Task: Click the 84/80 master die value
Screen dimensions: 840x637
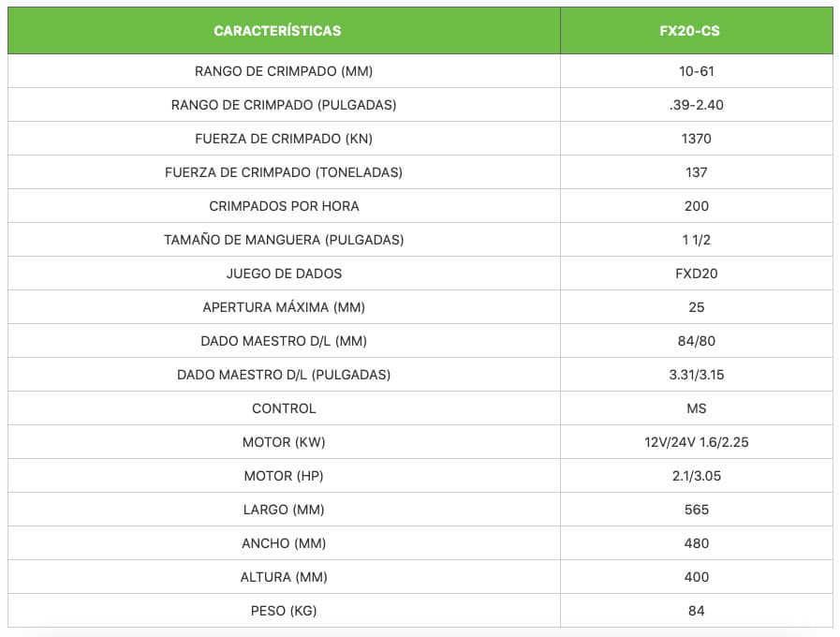Action: coord(696,341)
